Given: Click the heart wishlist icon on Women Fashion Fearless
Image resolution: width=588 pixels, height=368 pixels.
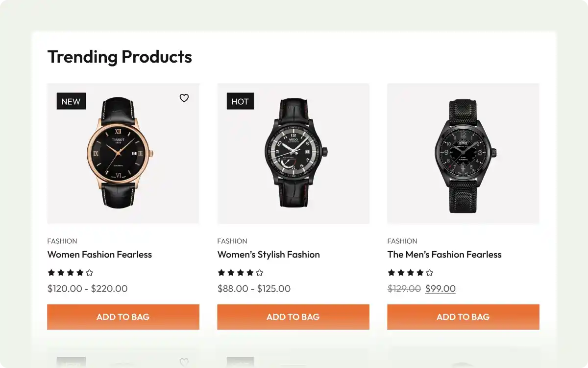Looking at the screenshot, I should click(184, 98).
